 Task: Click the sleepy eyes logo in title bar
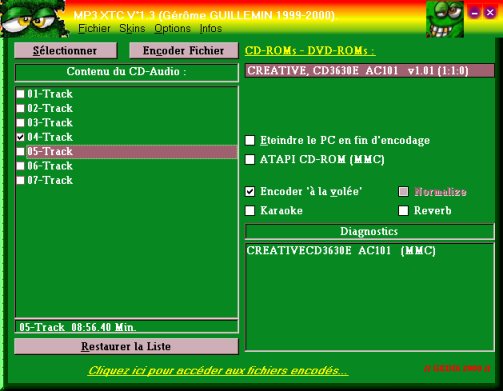(33, 18)
